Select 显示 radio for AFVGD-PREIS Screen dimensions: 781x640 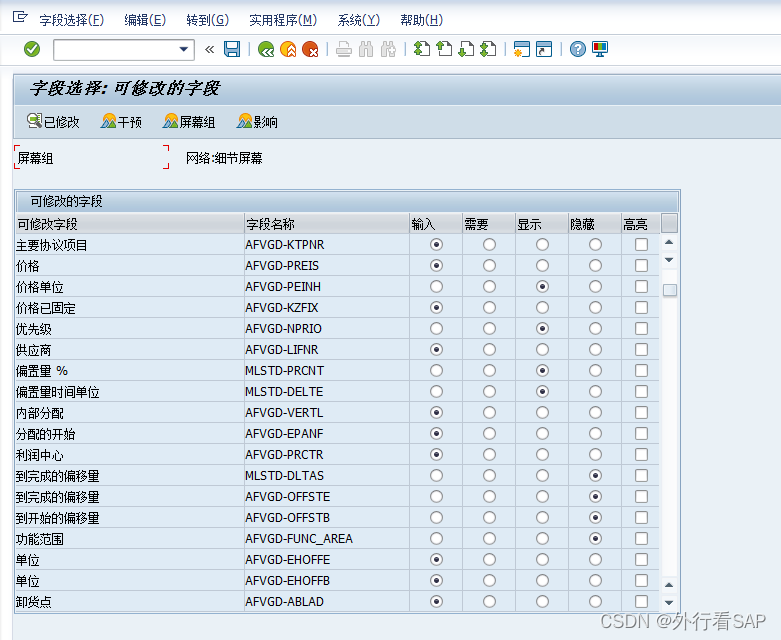tap(542, 265)
